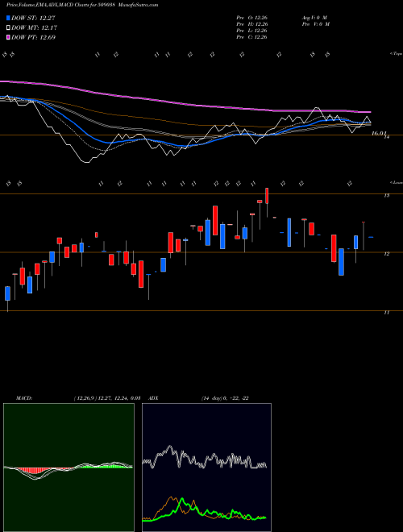
Task: Click the 'Pre C: 12.26' close value
Action: 252,37
